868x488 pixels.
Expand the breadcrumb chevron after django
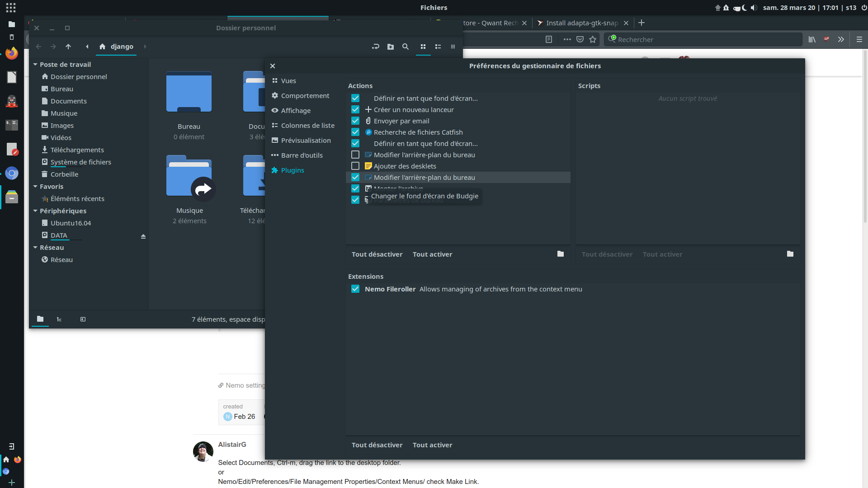(x=145, y=47)
